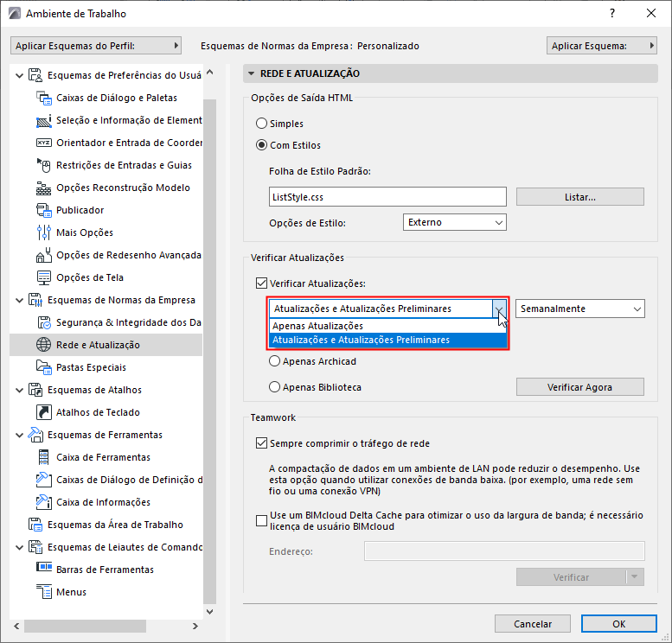Open the Aplicar Esquema dropdown
672x643 pixels.
coord(602,46)
